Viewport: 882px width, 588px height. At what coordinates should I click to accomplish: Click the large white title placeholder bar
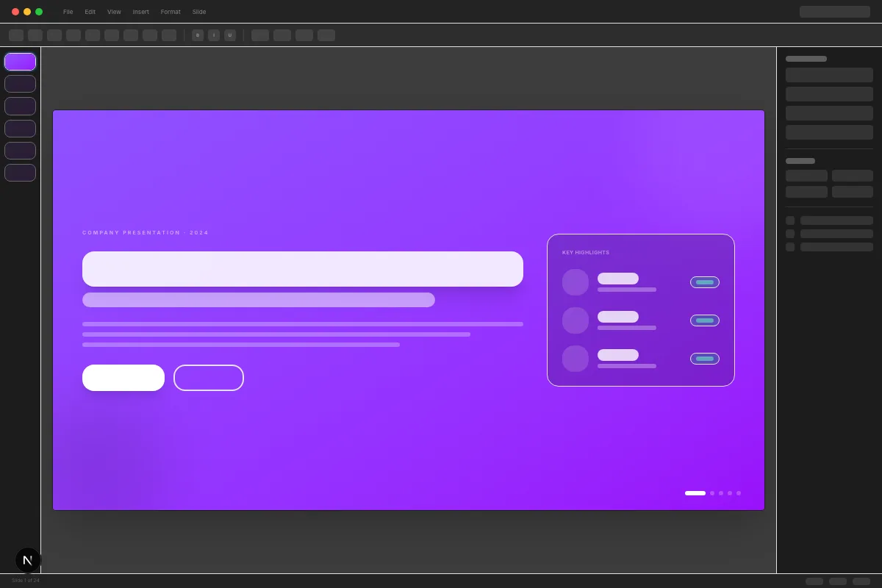pyautogui.click(x=303, y=269)
